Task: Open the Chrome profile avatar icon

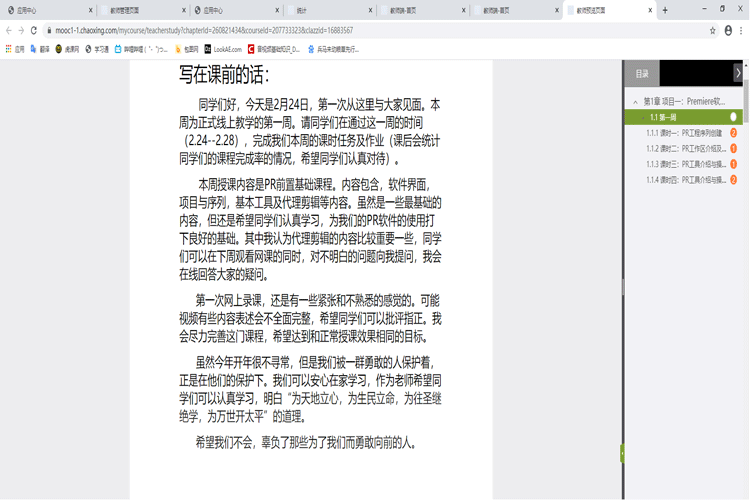Action: pos(728,30)
